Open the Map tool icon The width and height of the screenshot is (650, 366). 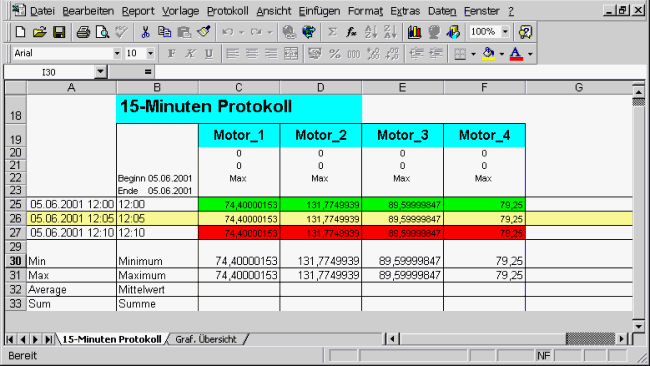(x=434, y=32)
